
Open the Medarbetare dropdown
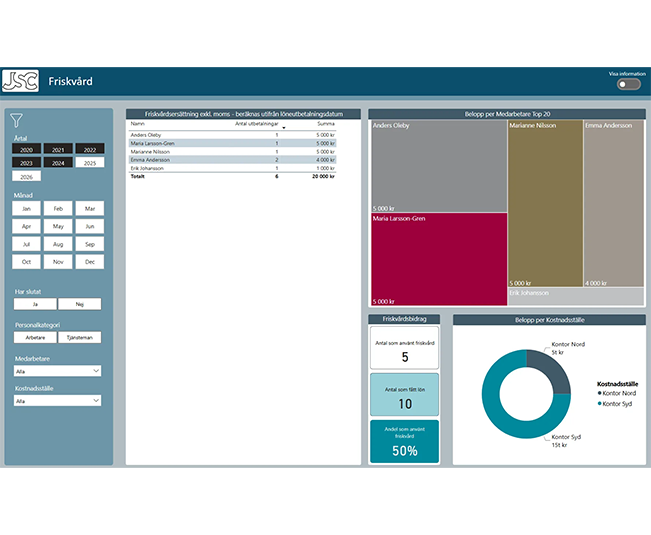57,371
